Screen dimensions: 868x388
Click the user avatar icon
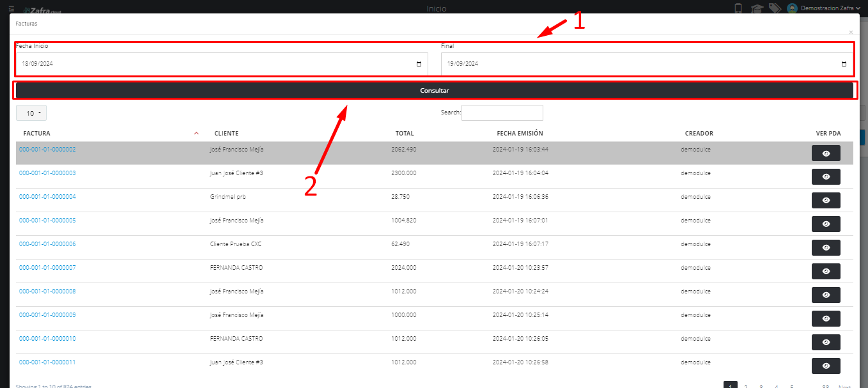point(792,8)
